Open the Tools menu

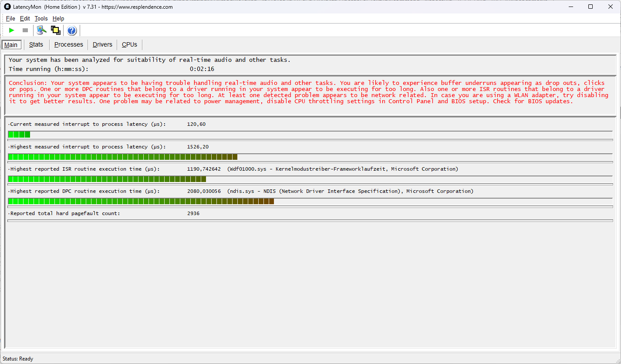(x=41, y=18)
